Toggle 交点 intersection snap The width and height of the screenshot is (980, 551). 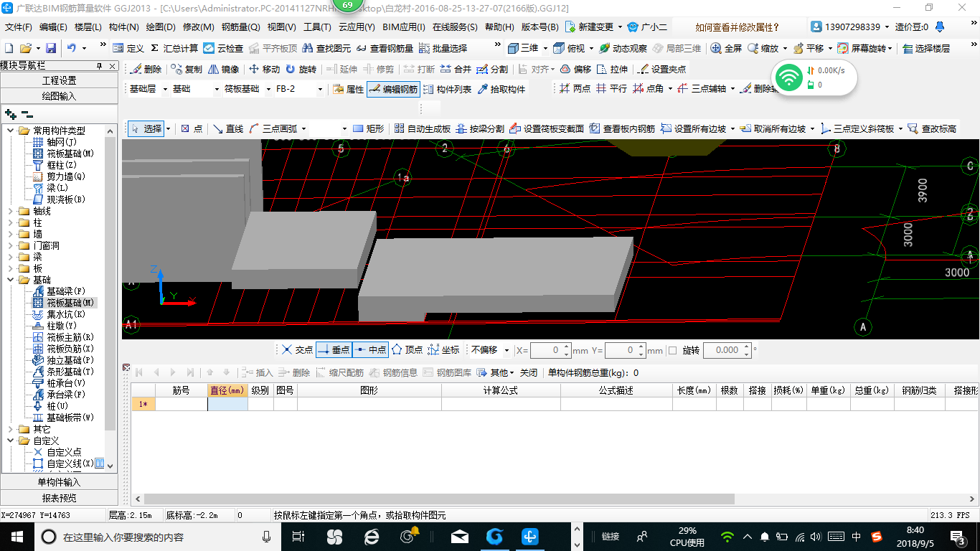(297, 350)
